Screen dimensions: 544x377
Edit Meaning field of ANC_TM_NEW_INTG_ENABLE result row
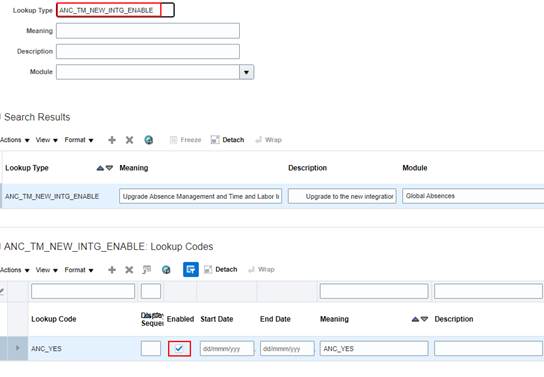[200, 196]
